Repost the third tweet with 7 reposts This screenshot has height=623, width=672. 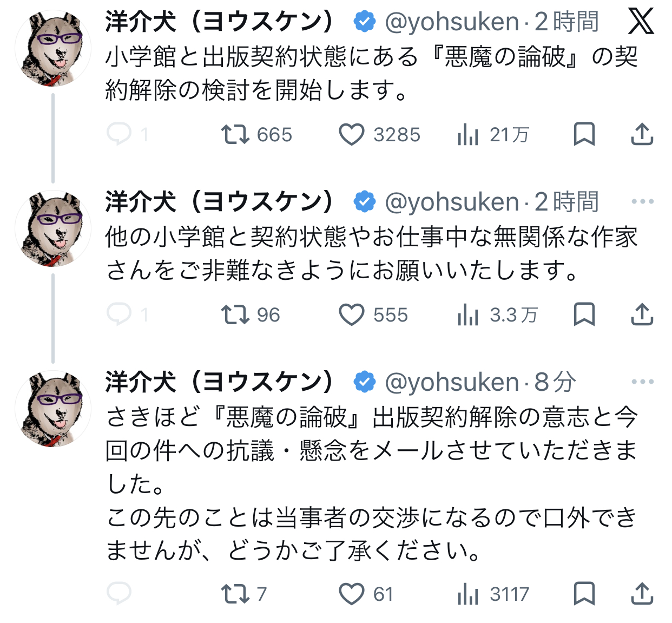click(x=235, y=594)
